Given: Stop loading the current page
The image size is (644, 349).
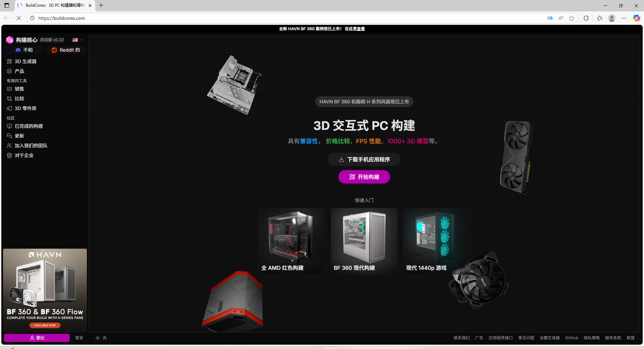Looking at the screenshot, I should tap(18, 18).
